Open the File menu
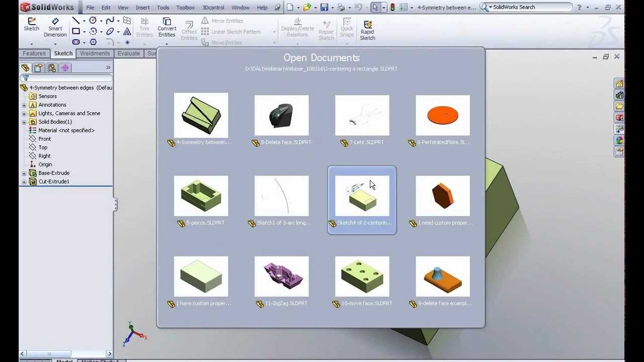644x362 pixels. point(90,8)
